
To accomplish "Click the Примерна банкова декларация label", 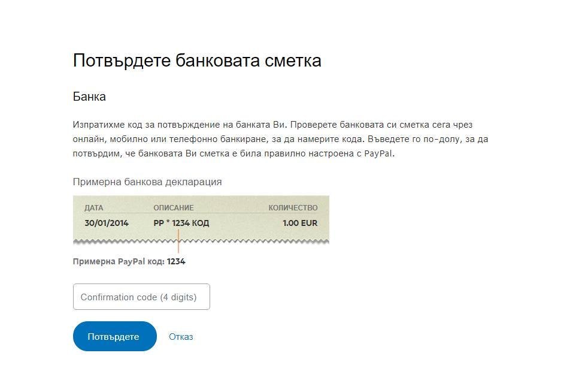I will [x=147, y=182].
